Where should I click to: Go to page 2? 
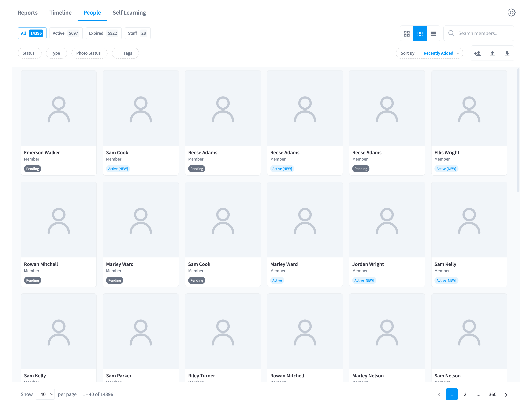tap(465, 394)
